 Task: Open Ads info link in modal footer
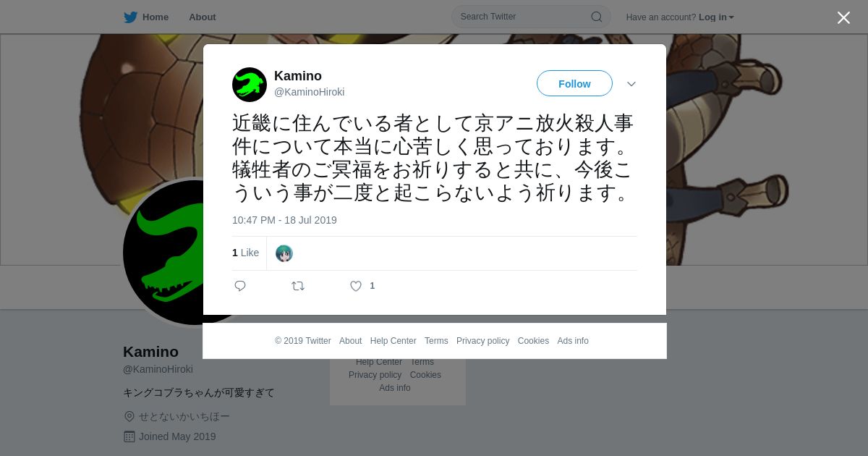click(573, 341)
